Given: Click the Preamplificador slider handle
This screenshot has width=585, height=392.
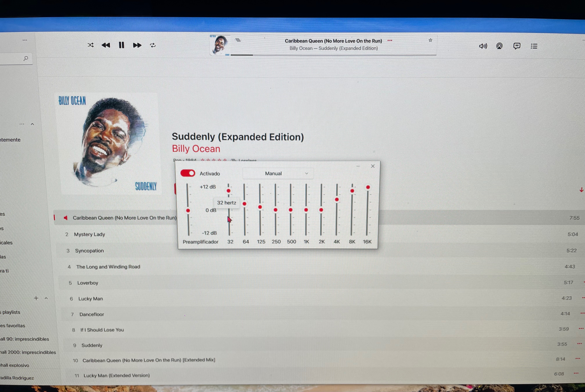Looking at the screenshot, I should [188, 210].
